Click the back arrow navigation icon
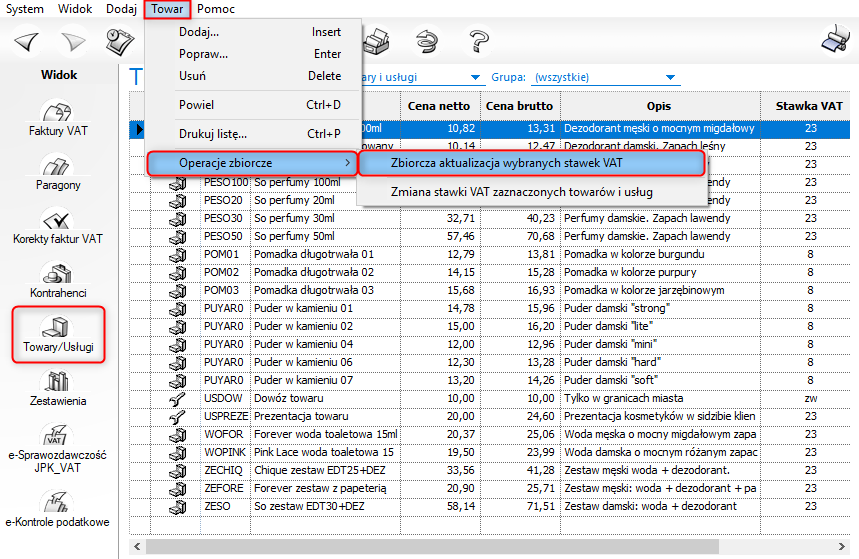This screenshot has width=859, height=559. click(x=27, y=41)
